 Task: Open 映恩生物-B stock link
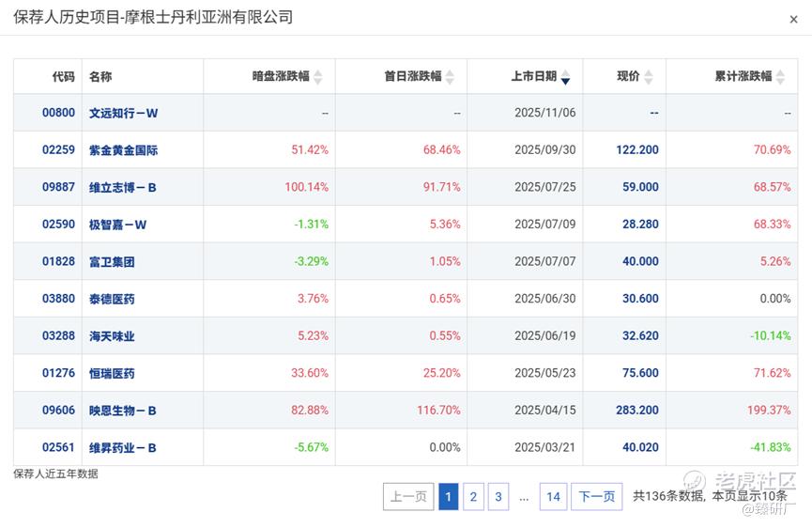click(x=123, y=411)
